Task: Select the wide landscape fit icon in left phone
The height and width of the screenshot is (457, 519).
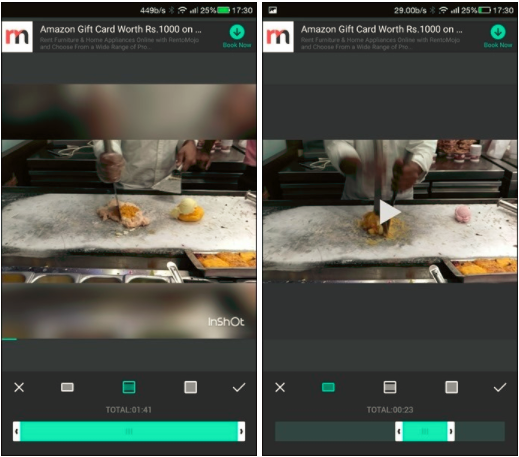Action: tap(67, 387)
